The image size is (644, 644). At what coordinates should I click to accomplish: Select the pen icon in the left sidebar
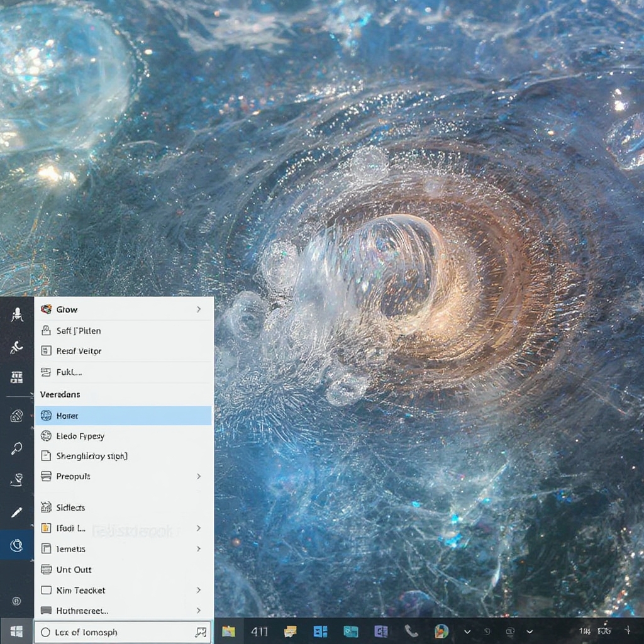17,512
